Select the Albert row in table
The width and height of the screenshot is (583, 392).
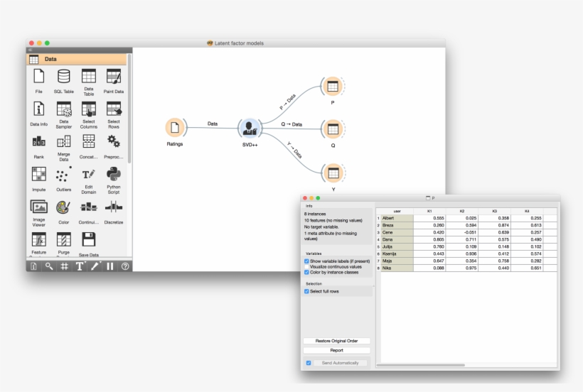(x=397, y=218)
